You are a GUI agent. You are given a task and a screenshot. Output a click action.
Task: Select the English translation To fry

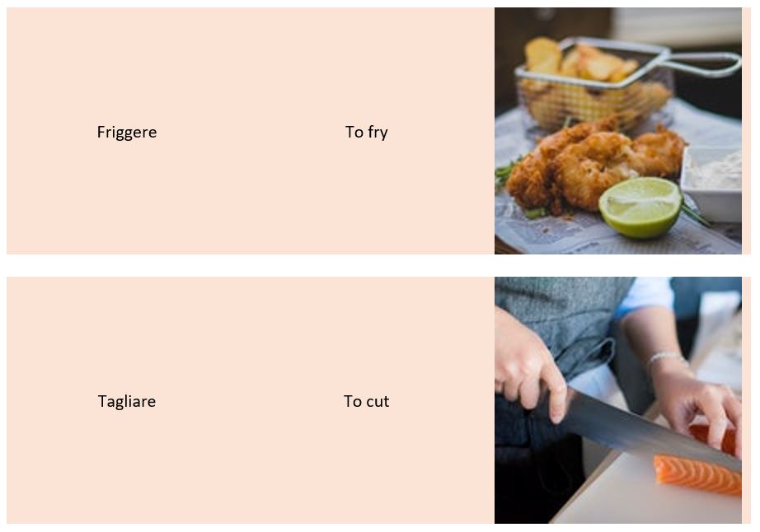click(367, 132)
